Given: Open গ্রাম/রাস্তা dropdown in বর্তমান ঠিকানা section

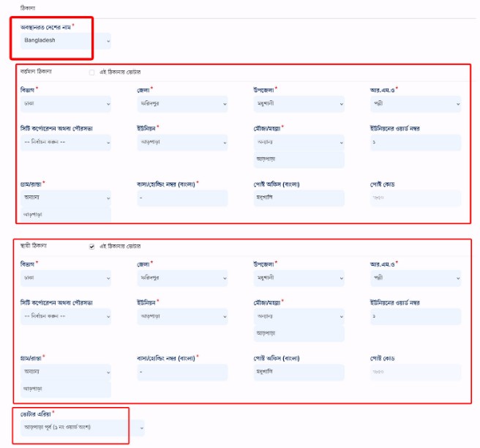Looking at the screenshot, I should click(66, 198).
